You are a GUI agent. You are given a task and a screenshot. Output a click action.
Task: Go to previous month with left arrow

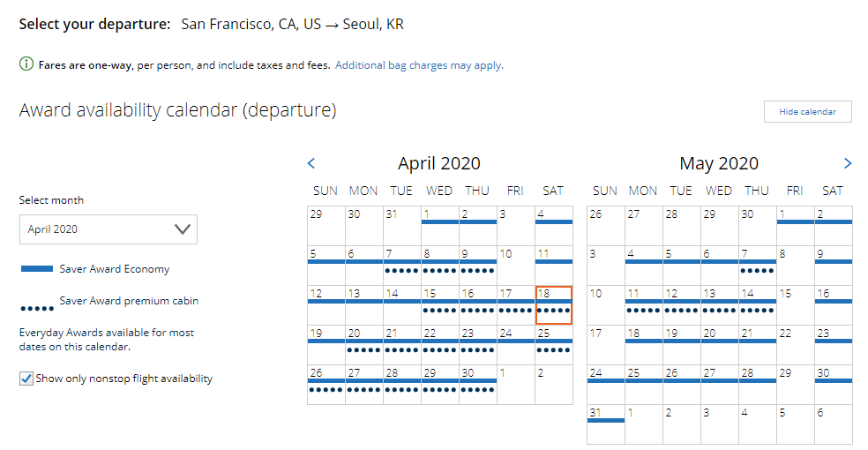pyautogui.click(x=311, y=163)
